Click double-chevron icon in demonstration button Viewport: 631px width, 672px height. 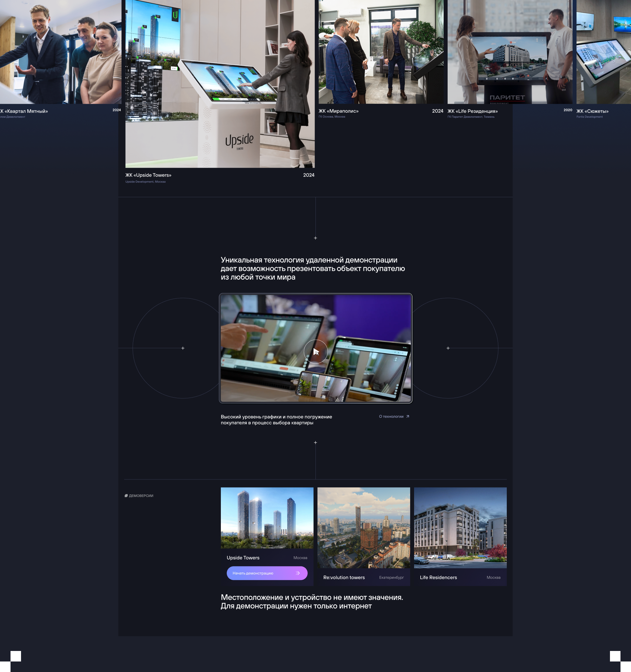(x=297, y=573)
